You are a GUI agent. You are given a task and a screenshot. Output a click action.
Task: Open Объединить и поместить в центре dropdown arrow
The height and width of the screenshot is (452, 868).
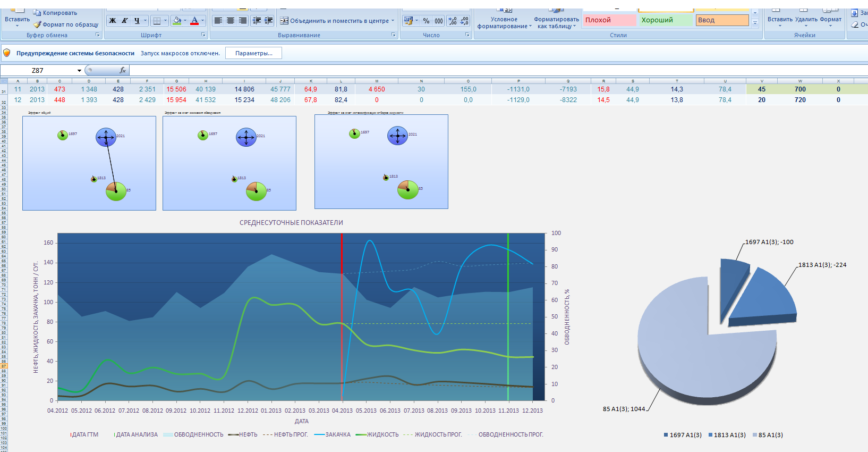[x=393, y=21]
